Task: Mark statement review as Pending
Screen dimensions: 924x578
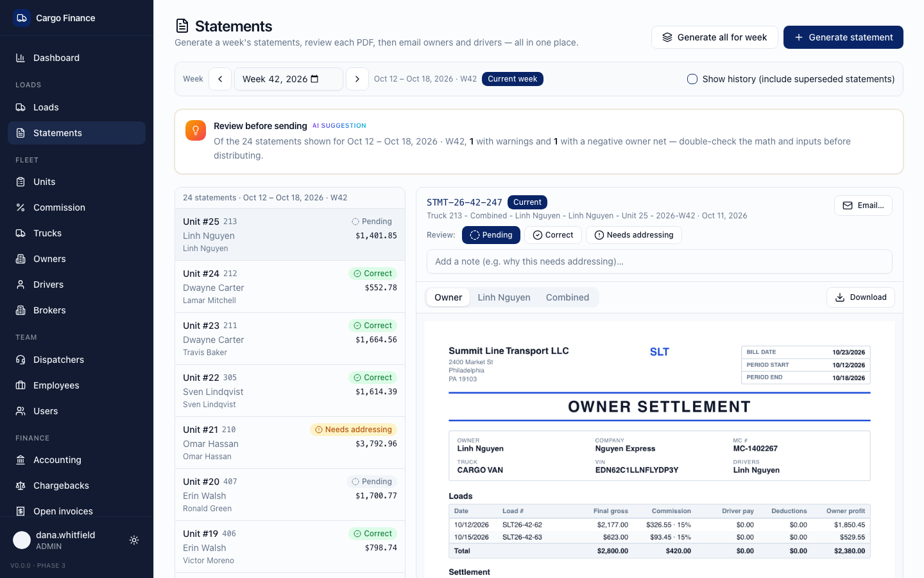Action: click(x=491, y=235)
